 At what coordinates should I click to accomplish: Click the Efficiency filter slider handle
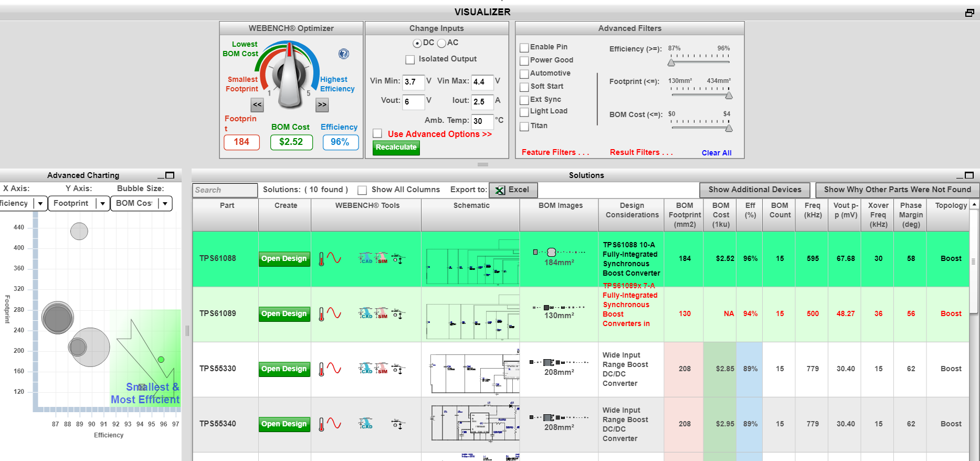(x=671, y=62)
